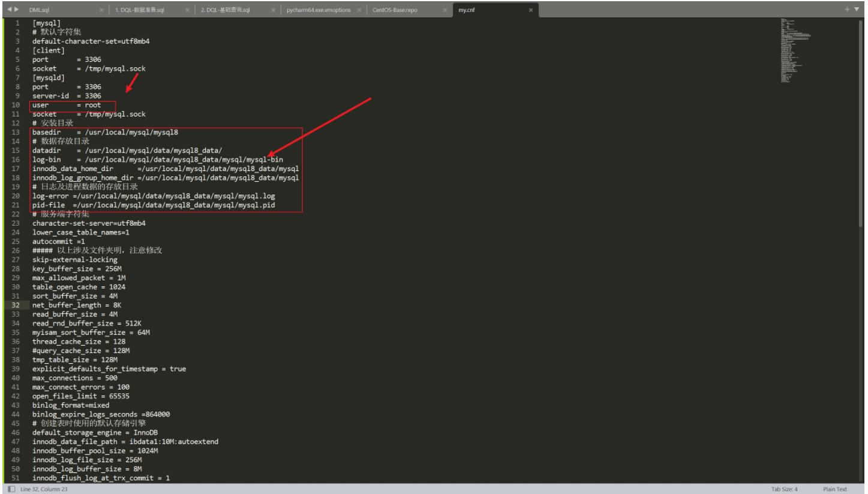The width and height of the screenshot is (868, 494).
Task: Click the thread_cache_size = 128 line
Action: tap(79, 342)
